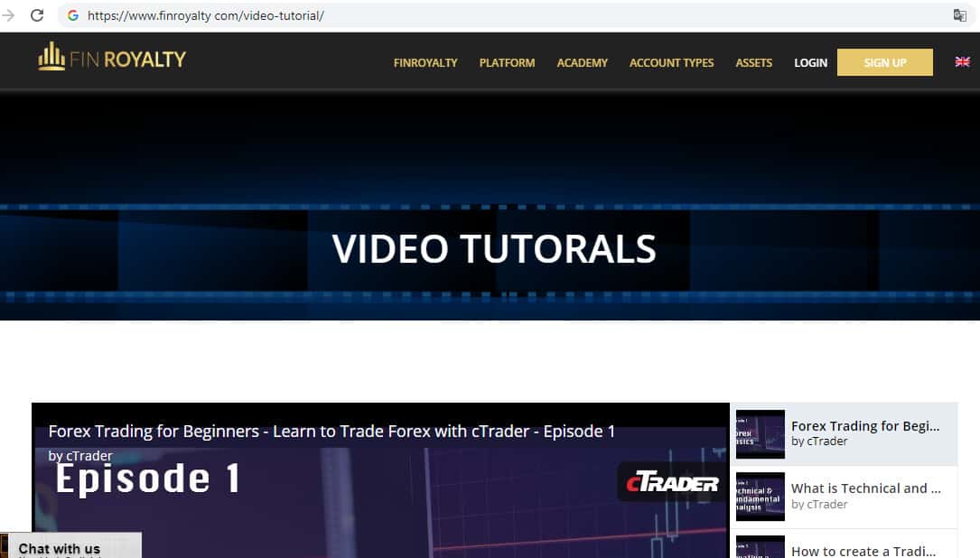Click the browser forward arrow
980x558 pixels.
click(8, 15)
